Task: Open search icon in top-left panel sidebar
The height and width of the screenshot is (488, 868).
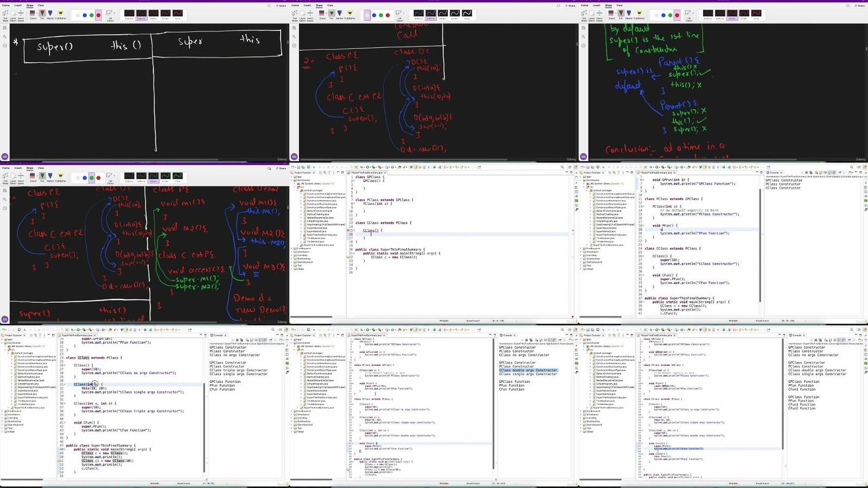Action: pyautogui.click(x=5, y=36)
